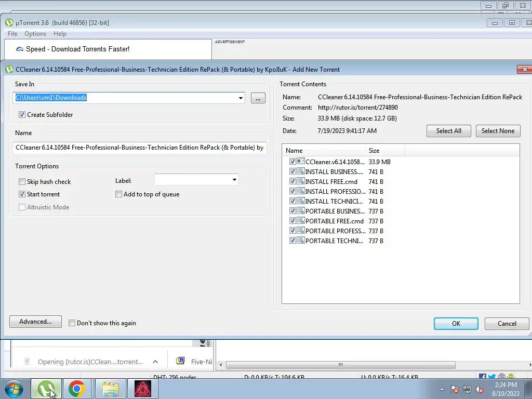Enable Add to top of queue

pos(118,194)
